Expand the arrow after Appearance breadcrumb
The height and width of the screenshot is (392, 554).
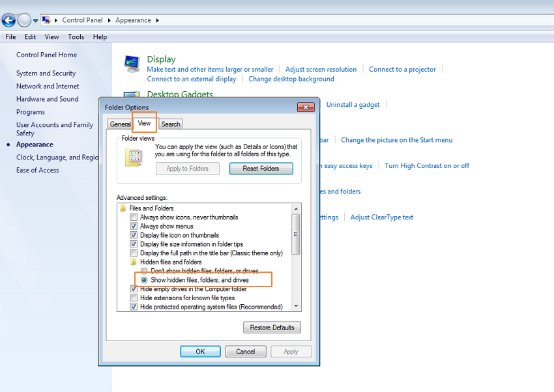pyautogui.click(x=157, y=20)
